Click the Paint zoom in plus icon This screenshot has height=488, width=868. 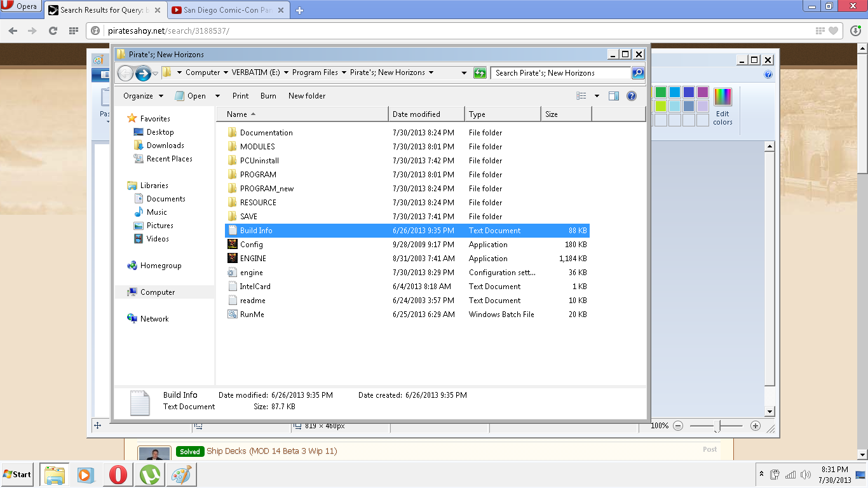click(756, 426)
